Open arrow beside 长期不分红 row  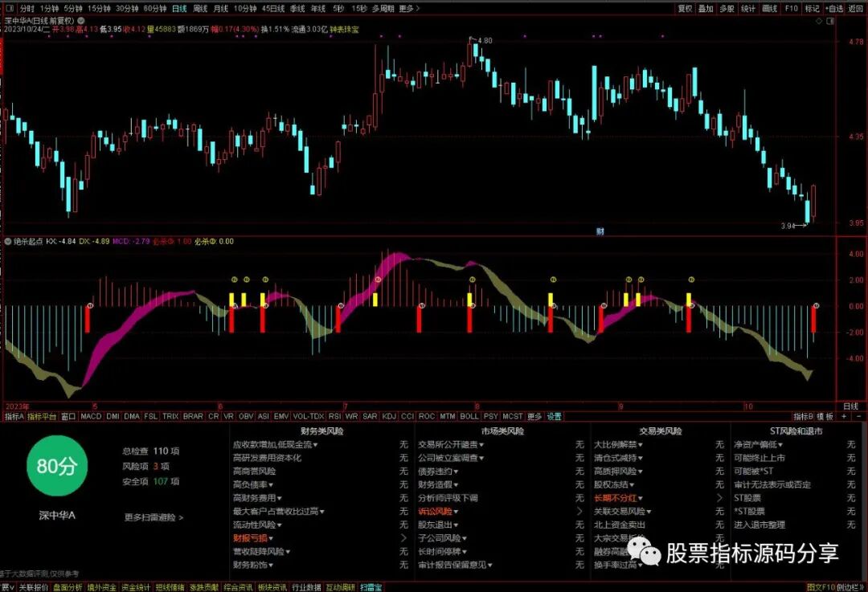[719, 498]
